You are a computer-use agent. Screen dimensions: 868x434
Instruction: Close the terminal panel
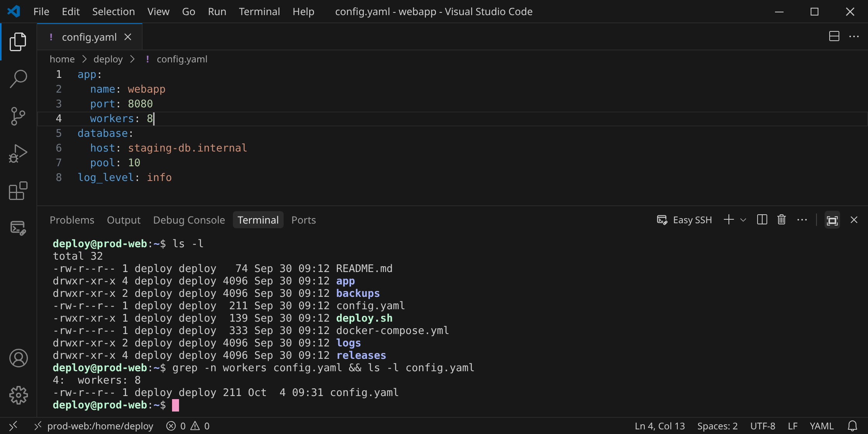pyautogui.click(x=854, y=220)
